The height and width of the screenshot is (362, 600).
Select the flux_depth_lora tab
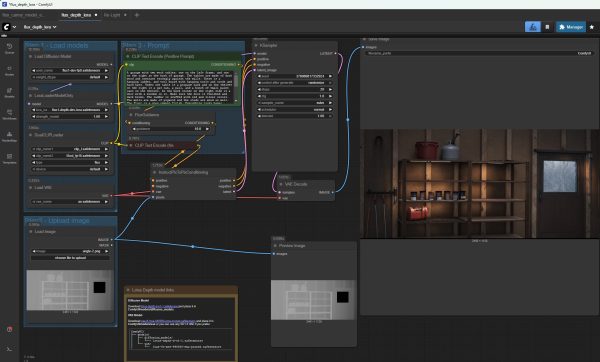[76, 15]
